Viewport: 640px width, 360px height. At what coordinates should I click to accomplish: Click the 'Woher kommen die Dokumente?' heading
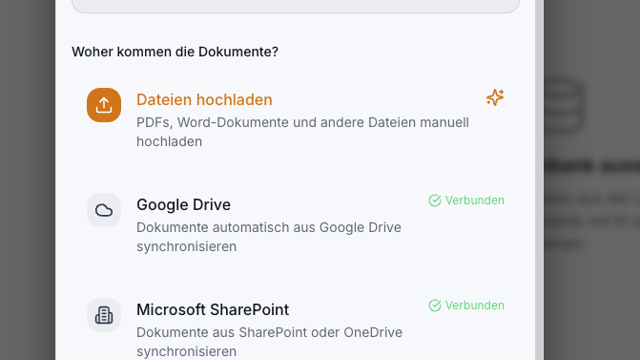pyautogui.click(x=175, y=52)
